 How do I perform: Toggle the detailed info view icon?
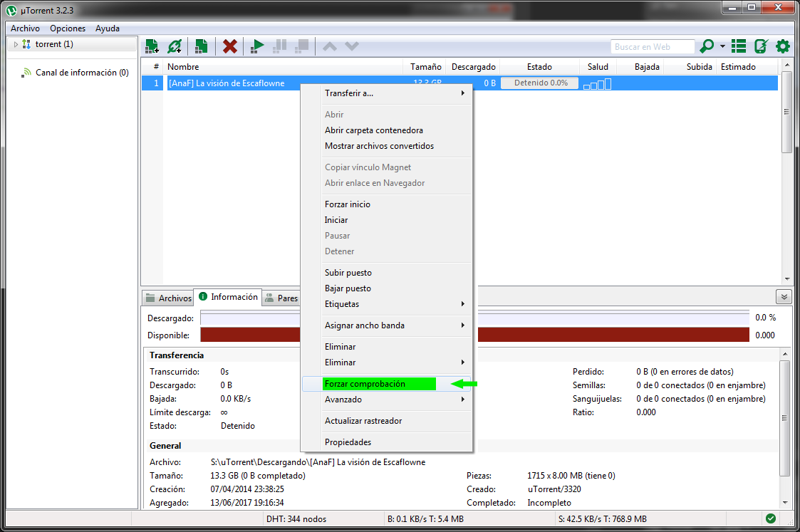click(739, 46)
